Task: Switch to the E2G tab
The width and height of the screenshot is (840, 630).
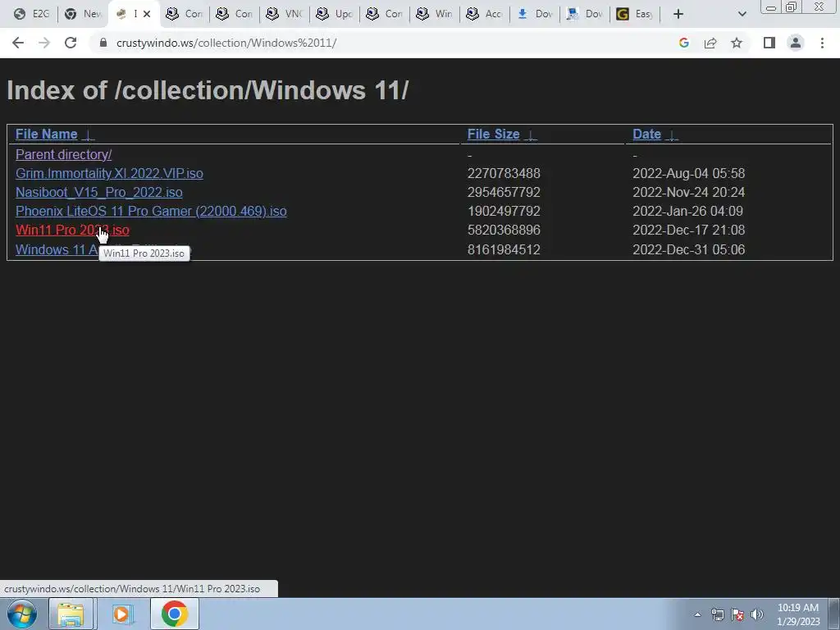Action: click(x=32, y=14)
